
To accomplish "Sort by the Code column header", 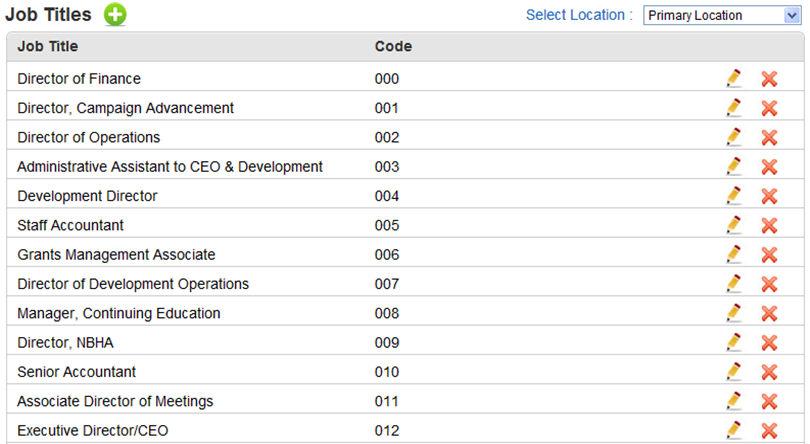I will [393, 47].
